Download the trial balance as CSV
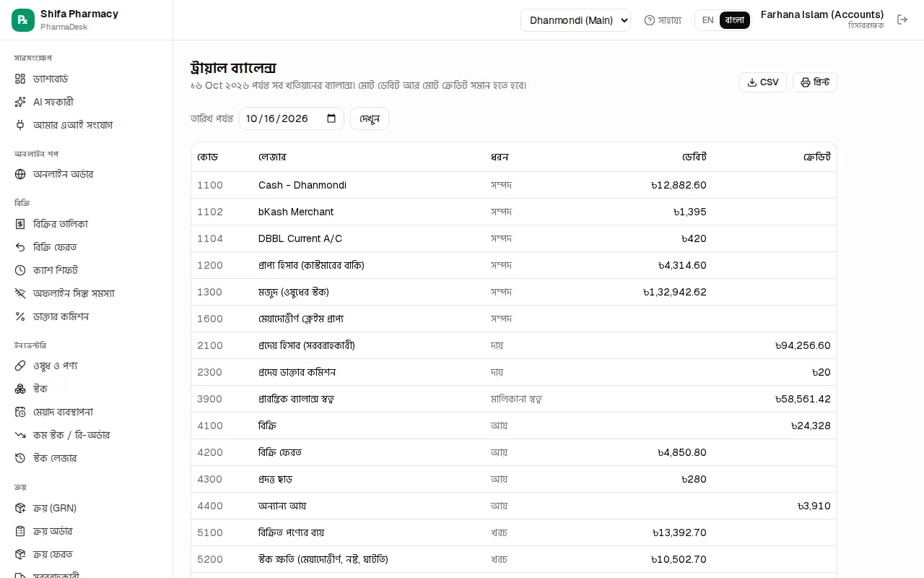Screen dimensions: 924x578 [763, 82]
